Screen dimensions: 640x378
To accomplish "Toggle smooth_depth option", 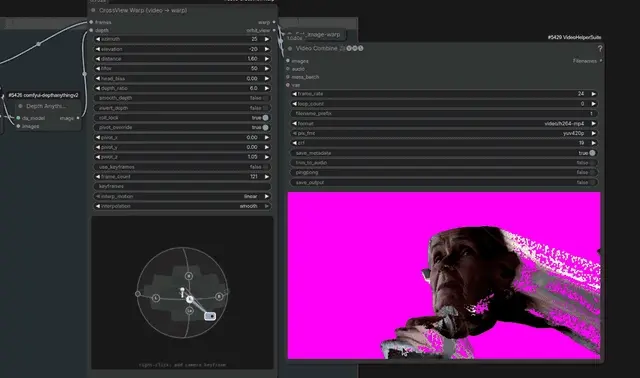I will pyautogui.click(x=182, y=98).
